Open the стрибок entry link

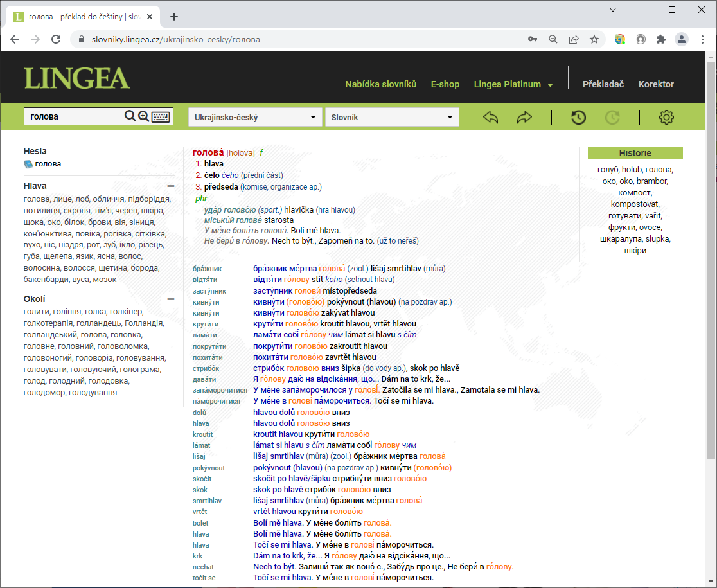pyautogui.click(x=206, y=368)
